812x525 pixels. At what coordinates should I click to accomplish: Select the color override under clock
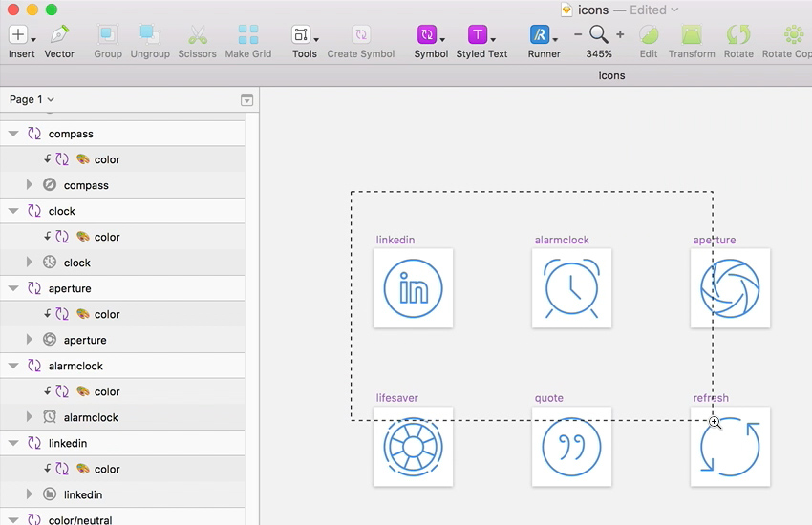tap(107, 237)
